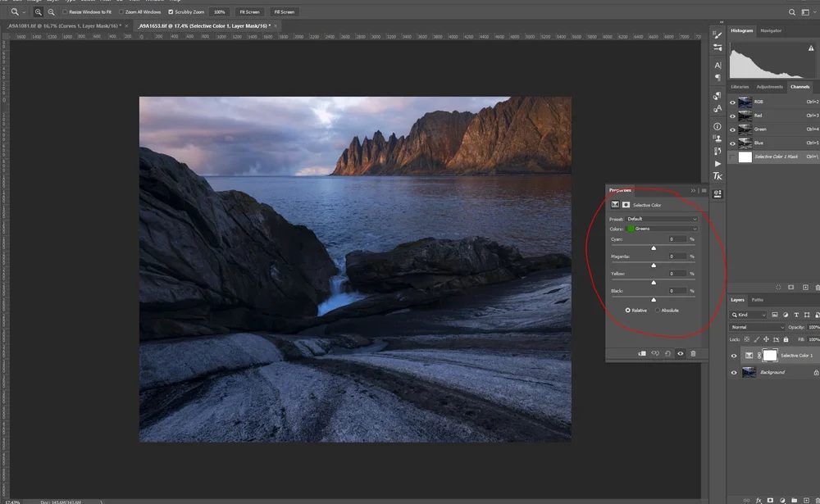Click the Zoom In magnifier icon
This screenshot has width=820, height=504.
[x=39, y=12]
